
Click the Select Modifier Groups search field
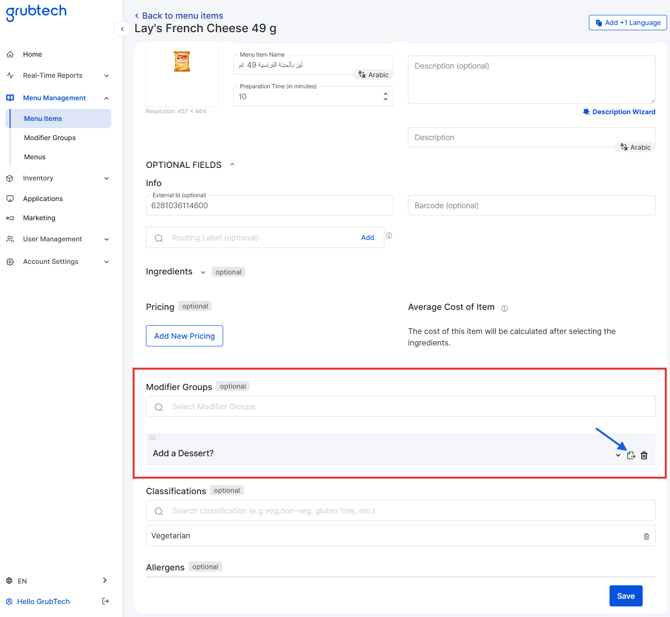pos(401,406)
